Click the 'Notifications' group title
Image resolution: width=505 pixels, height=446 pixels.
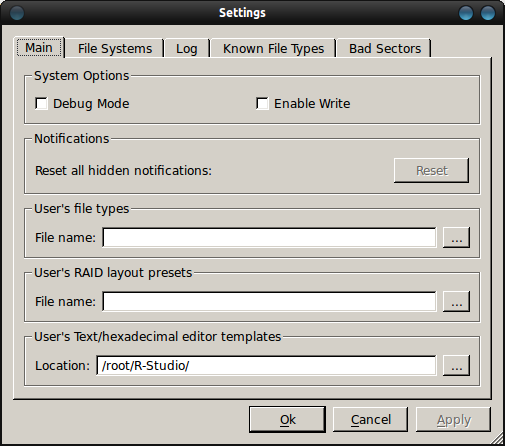[x=72, y=139]
